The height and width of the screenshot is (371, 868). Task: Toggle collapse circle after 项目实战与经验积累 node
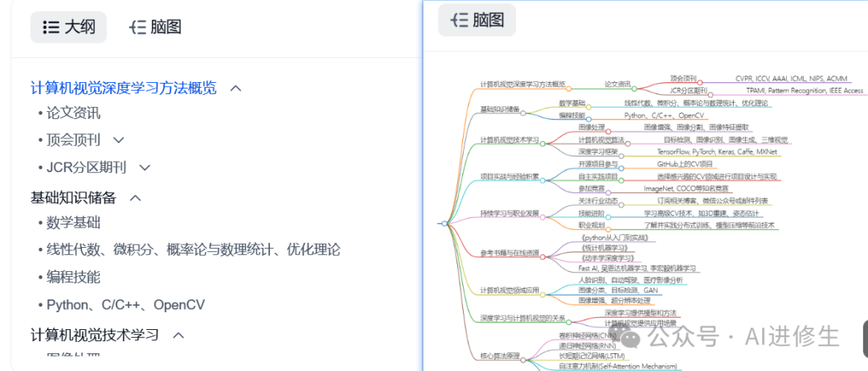[542, 180]
